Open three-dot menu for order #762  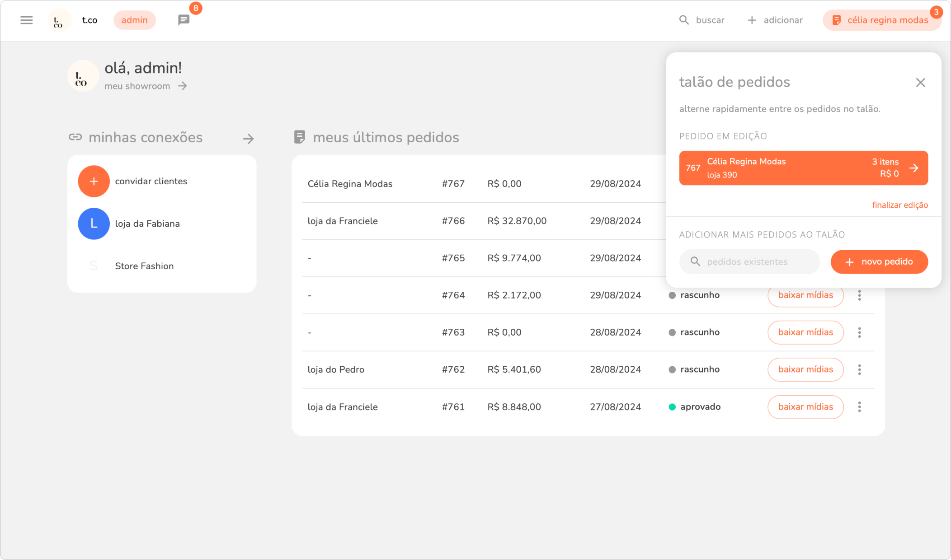[x=859, y=370]
